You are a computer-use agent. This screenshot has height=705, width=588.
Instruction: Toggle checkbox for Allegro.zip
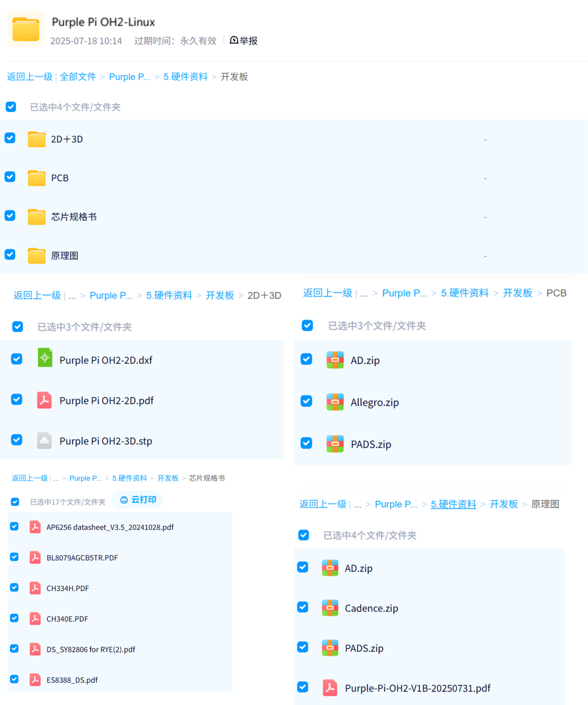(307, 401)
